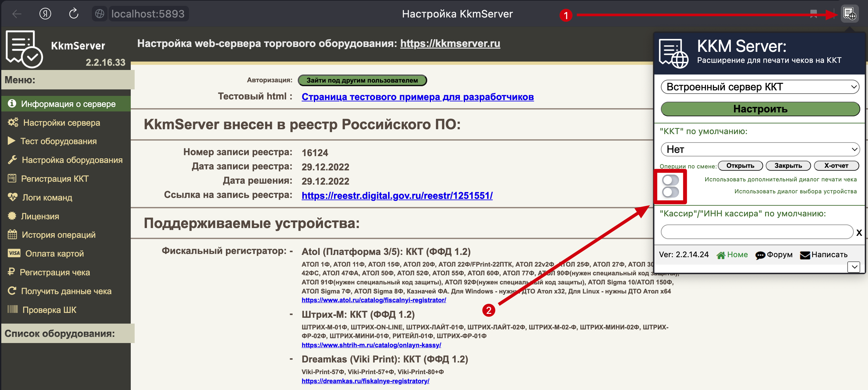Click the refresh icon beside Получить данные чека
Viewport: 868px width, 390px height.
[x=12, y=291]
